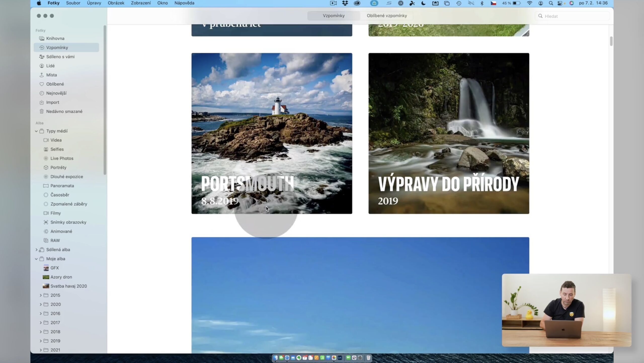Expand the 2019 albums folder
This screenshot has height=363, width=644.
[x=41, y=341]
